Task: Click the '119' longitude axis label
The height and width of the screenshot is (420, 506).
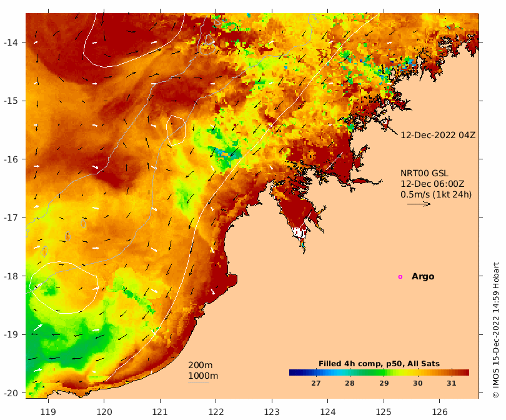Action: [x=48, y=412]
